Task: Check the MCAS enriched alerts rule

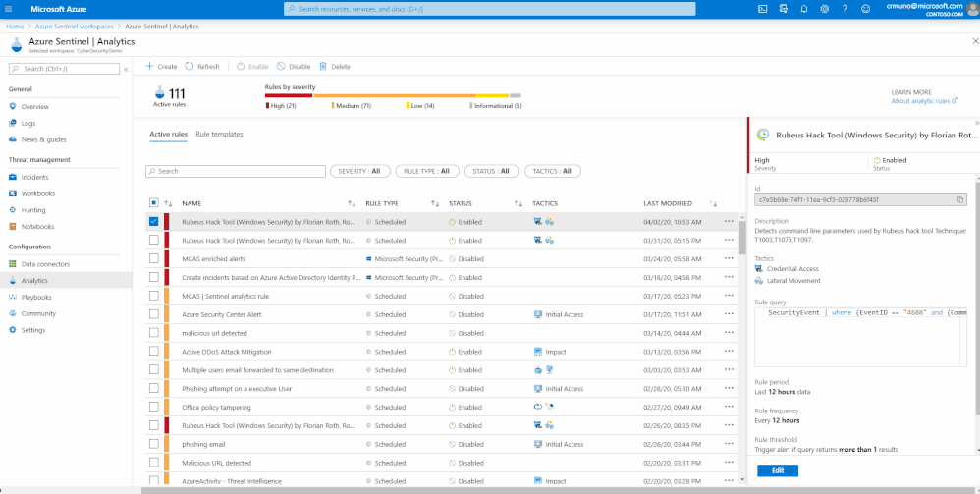Action: pos(154,258)
